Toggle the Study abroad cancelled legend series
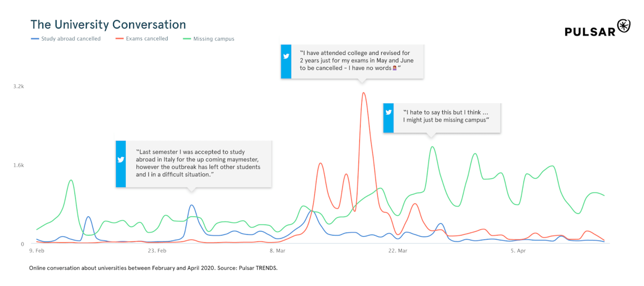 (71, 39)
